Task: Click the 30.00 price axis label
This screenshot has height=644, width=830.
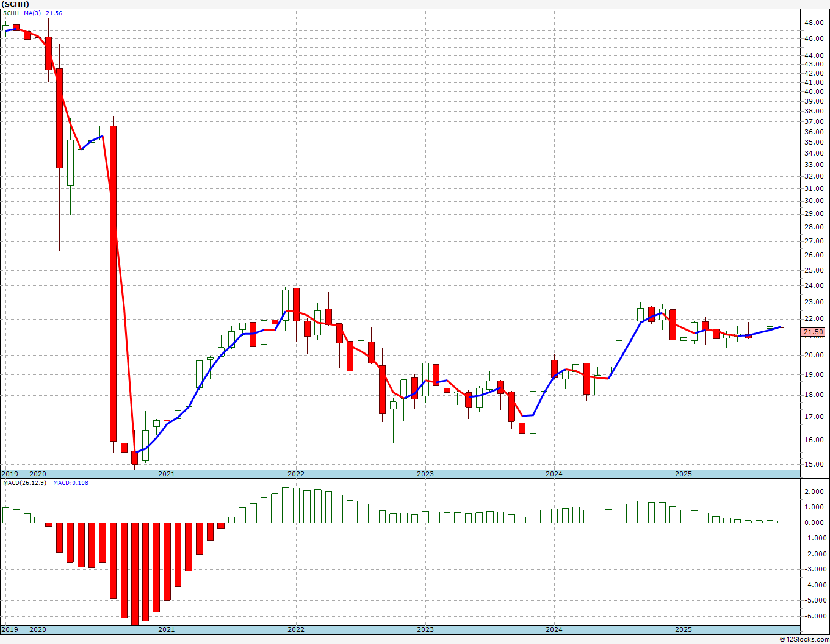Action: coord(814,201)
